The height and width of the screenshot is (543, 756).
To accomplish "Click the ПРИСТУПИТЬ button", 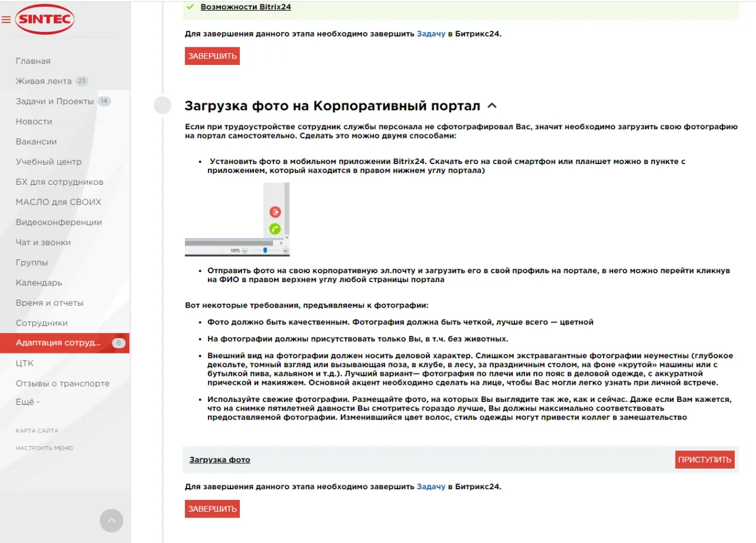I will click(x=705, y=459).
